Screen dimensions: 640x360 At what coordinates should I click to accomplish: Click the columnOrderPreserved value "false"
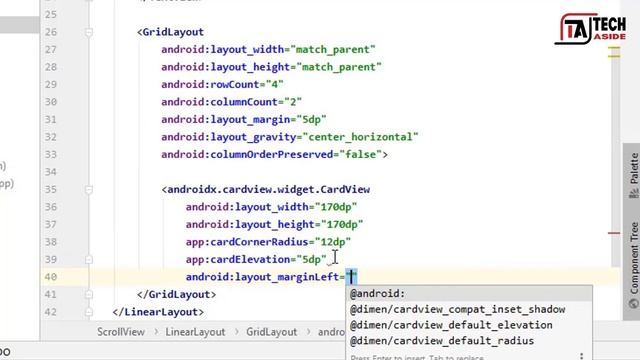coord(360,155)
